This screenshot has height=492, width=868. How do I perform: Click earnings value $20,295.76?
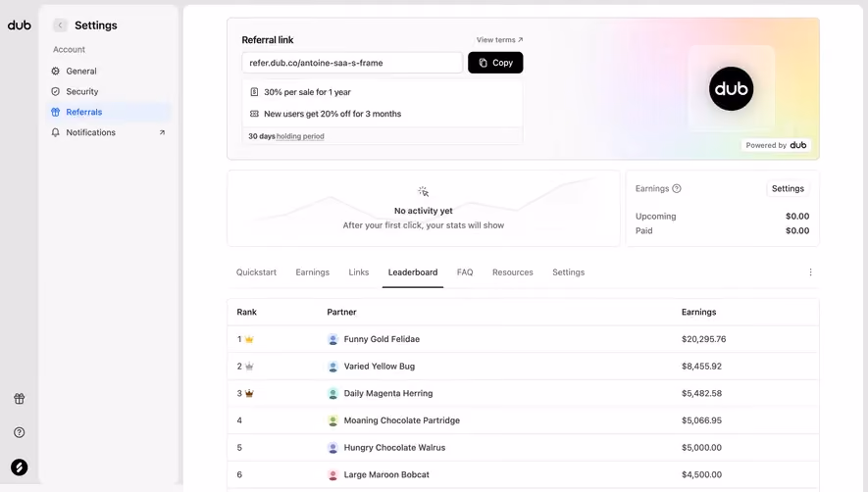(703, 339)
